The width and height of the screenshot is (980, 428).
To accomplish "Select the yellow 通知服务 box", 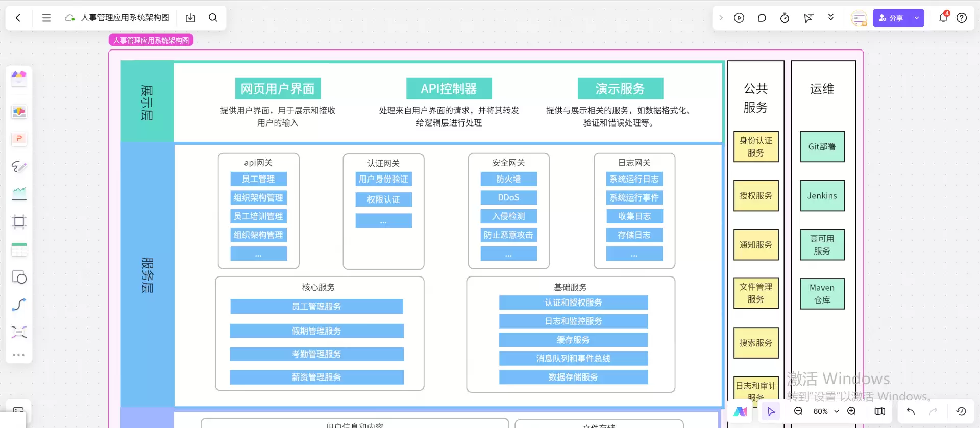I will tap(756, 245).
